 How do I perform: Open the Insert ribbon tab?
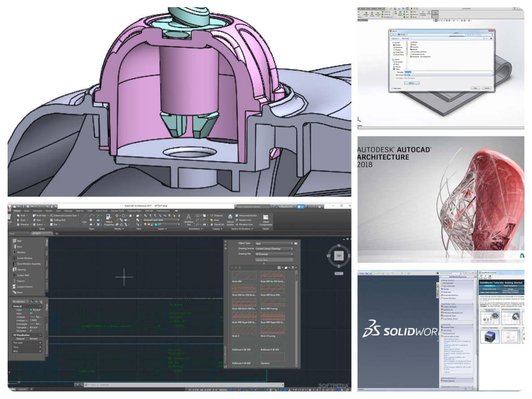tap(26, 211)
